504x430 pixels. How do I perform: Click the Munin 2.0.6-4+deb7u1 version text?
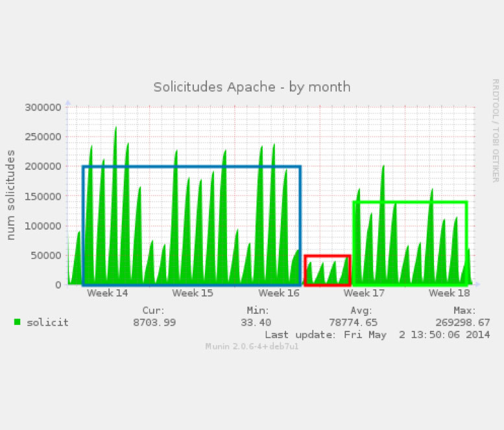[x=252, y=346]
